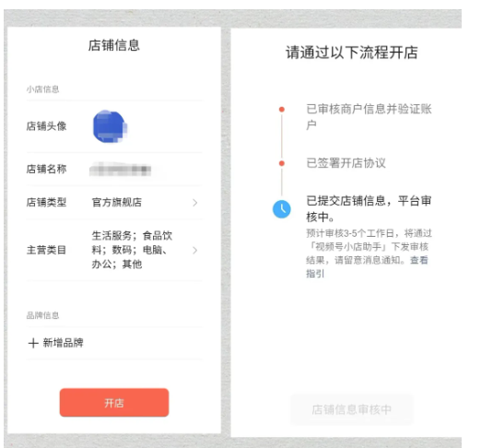Image resolution: width=481 pixels, height=448 pixels.
Task: Tap the blurred store avatar image
Action: pos(110,126)
